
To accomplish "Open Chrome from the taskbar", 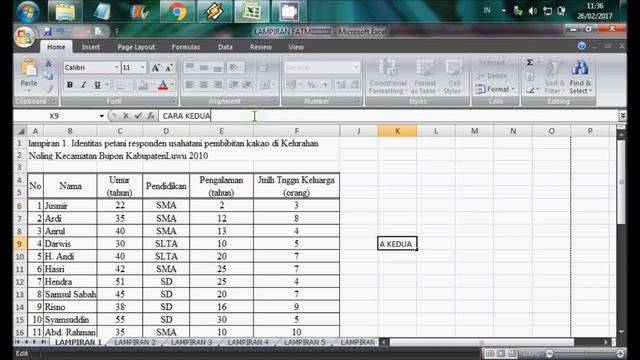I will point(178,12).
